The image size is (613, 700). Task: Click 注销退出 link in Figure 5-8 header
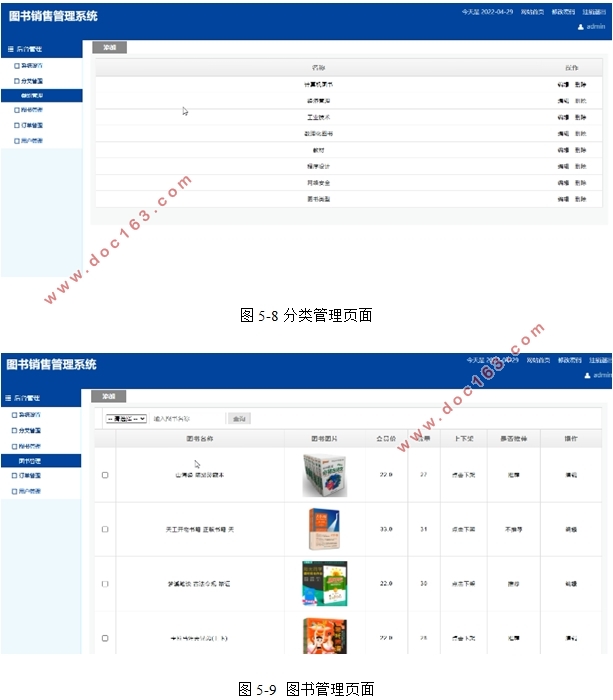point(594,12)
